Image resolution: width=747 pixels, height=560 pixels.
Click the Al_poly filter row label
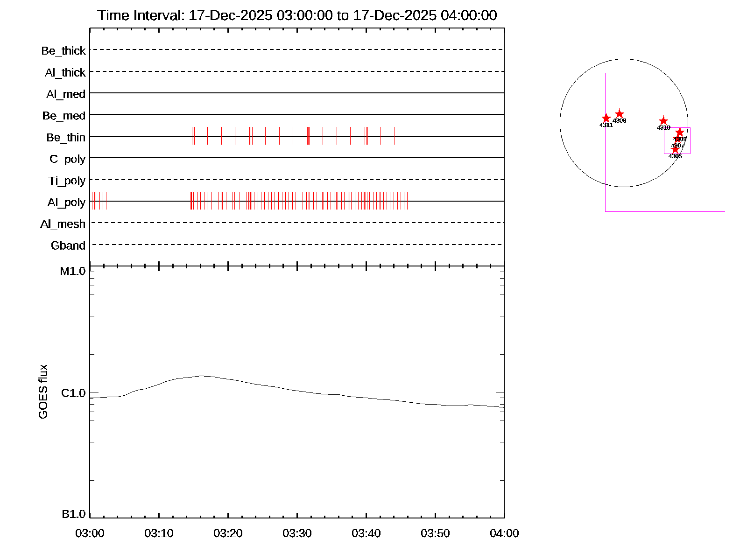[66, 203]
